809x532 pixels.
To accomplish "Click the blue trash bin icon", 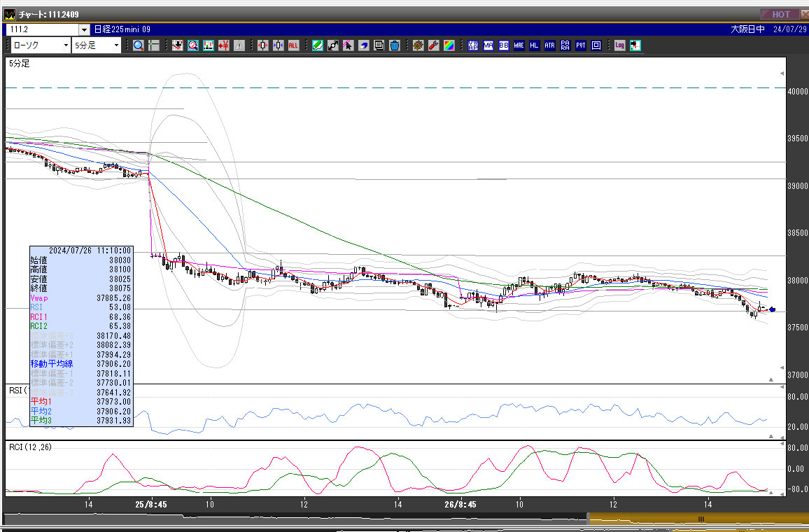I will coord(395,45).
